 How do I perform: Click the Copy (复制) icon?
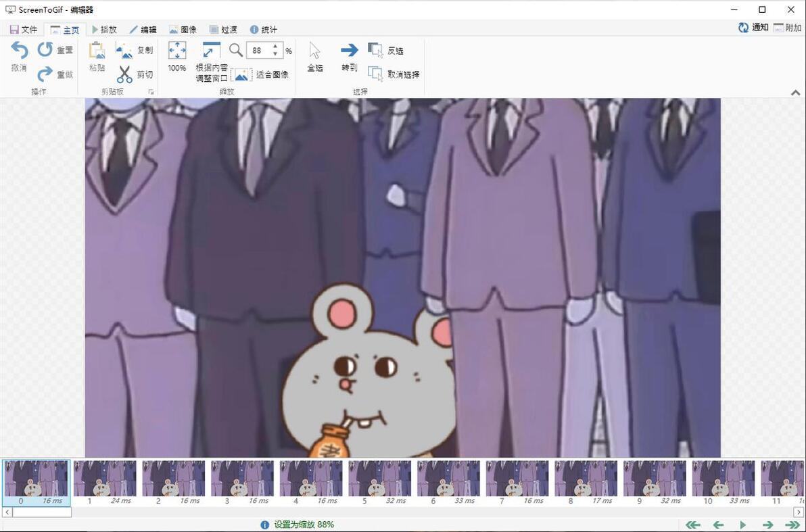(124, 50)
